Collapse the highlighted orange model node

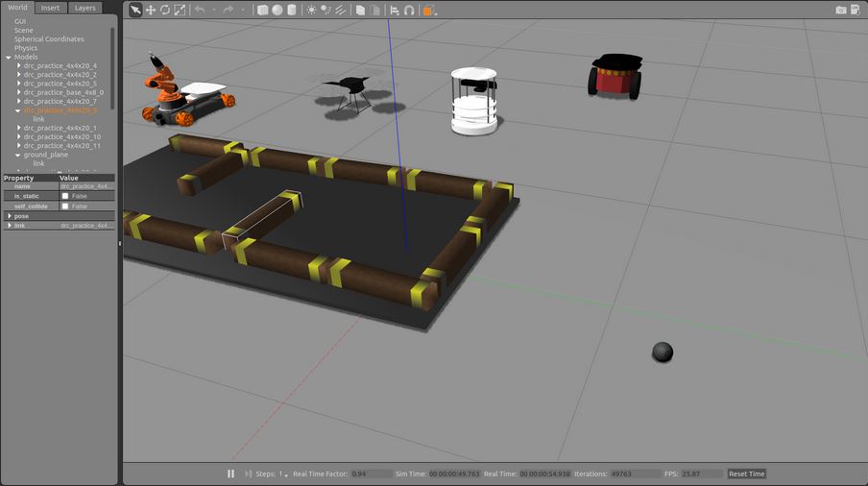coord(17,110)
